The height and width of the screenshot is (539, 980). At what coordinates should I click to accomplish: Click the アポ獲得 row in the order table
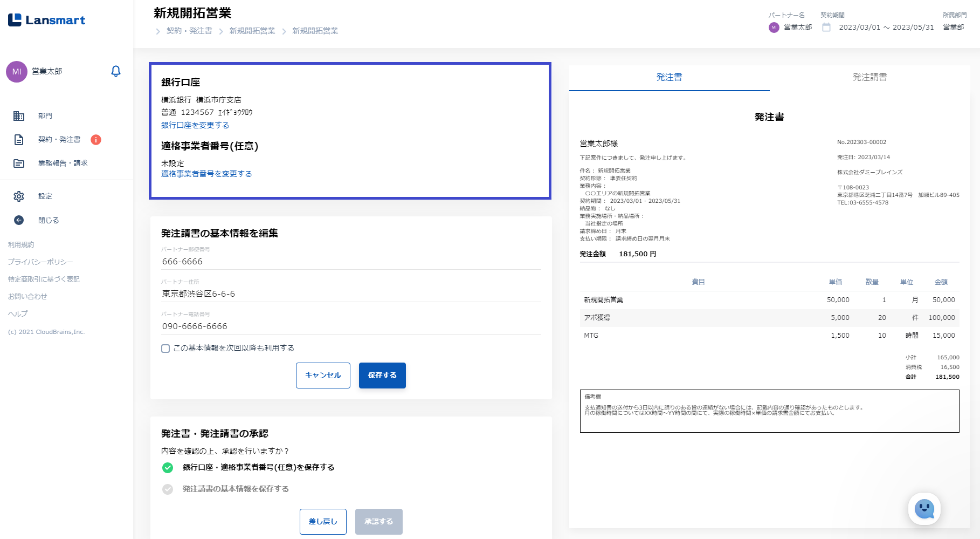pos(770,318)
